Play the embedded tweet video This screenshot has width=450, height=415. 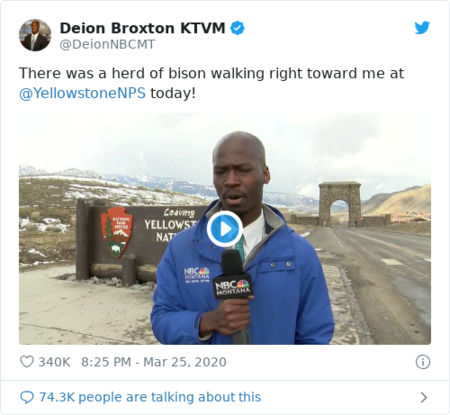click(225, 229)
